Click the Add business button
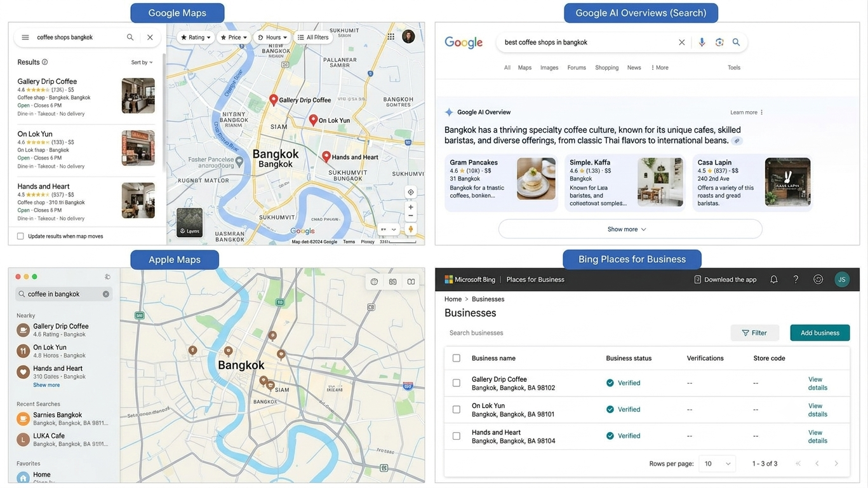Screen dimensions: 868x488 pos(820,333)
